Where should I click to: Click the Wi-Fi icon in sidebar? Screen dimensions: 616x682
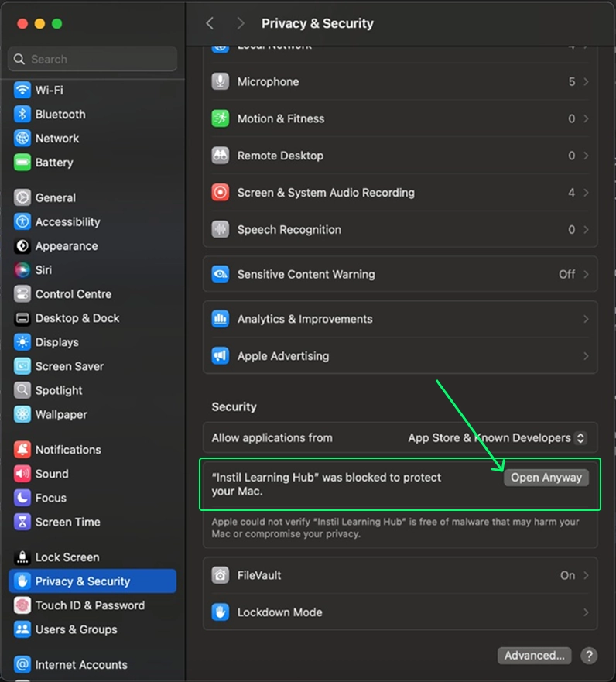[x=22, y=90]
